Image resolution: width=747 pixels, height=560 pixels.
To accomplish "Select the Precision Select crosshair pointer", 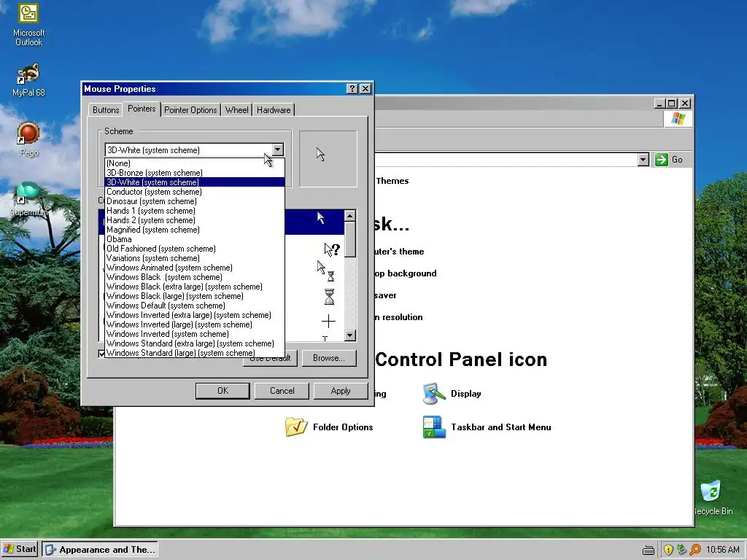I will click(328, 322).
